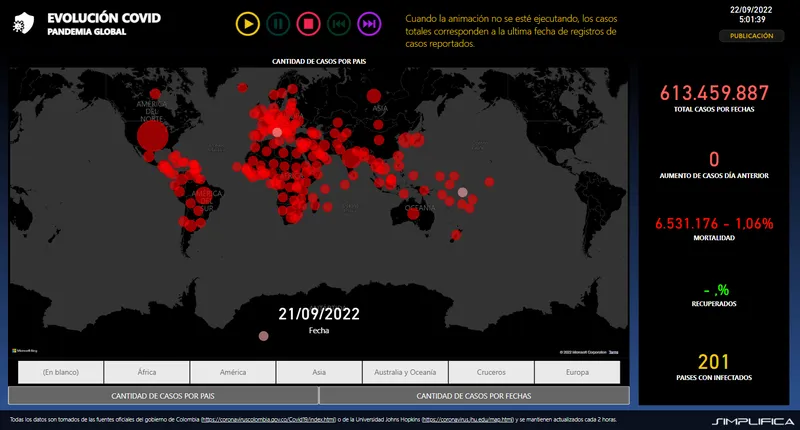This screenshot has height=430, width=800.
Task: Pause the animation with the green pause icon
Action: pyautogui.click(x=278, y=24)
